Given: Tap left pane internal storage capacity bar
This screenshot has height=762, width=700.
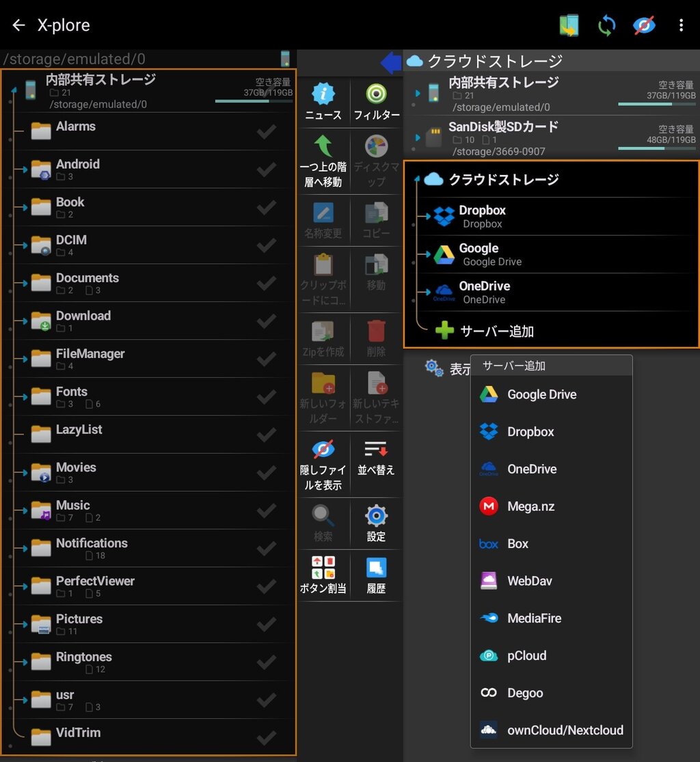Looking at the screenshot, I should [x=254, y=101].
